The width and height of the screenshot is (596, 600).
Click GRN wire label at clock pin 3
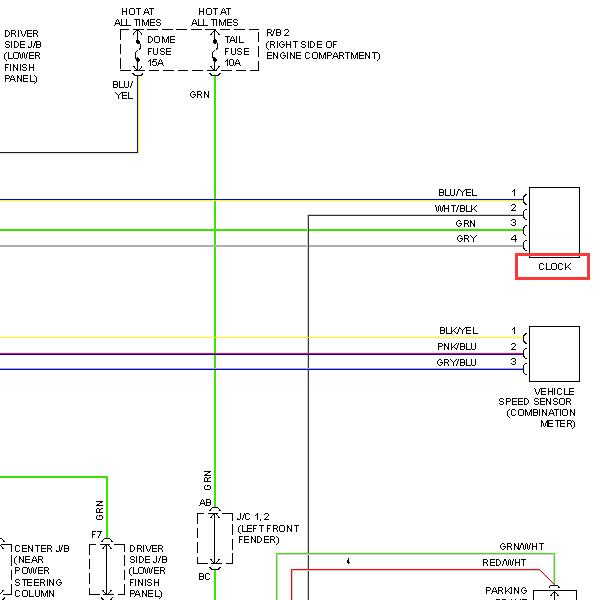pos(466,223)
